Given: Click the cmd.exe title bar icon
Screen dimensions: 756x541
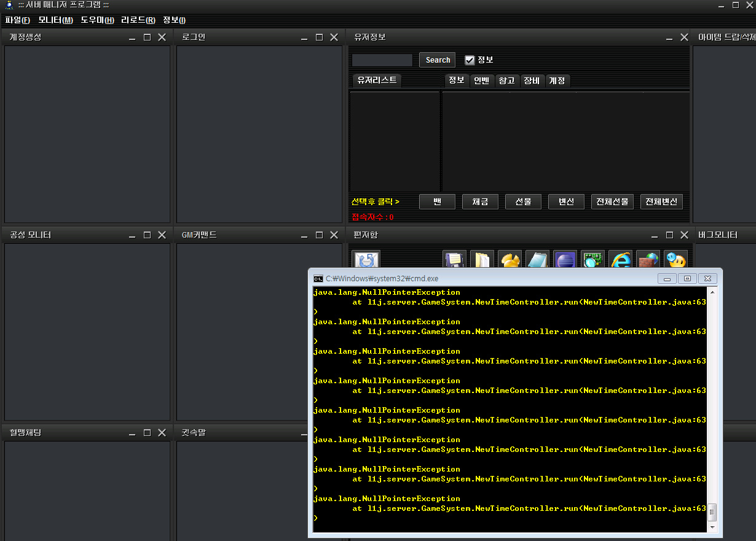Looking at the screenshot, I should 318,278.
